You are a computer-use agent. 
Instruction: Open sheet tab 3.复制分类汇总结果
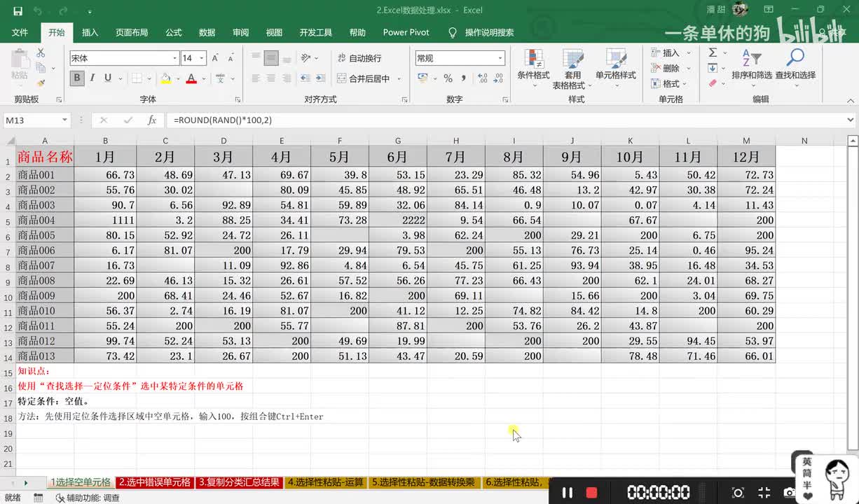coord(240,482)
